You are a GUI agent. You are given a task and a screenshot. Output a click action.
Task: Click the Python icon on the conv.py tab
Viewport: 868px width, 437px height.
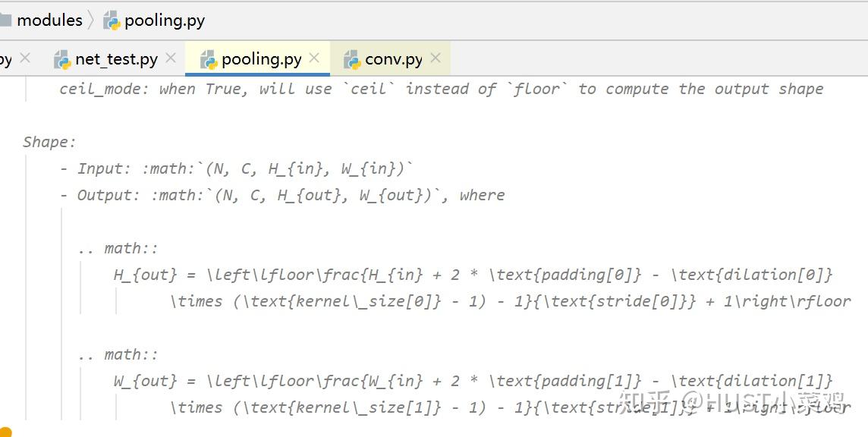tap(352, 59)
